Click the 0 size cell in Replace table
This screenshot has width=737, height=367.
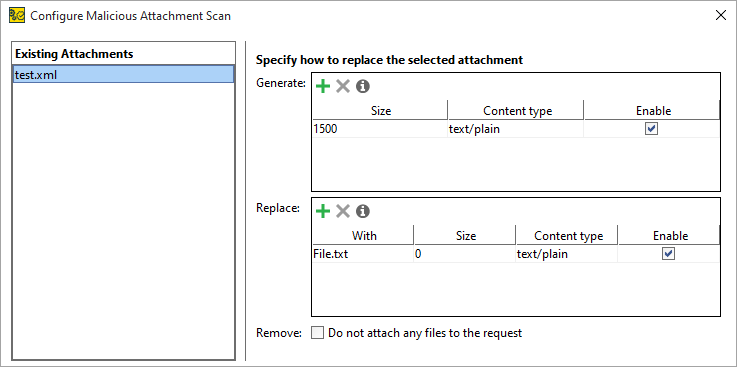[464, 254]
